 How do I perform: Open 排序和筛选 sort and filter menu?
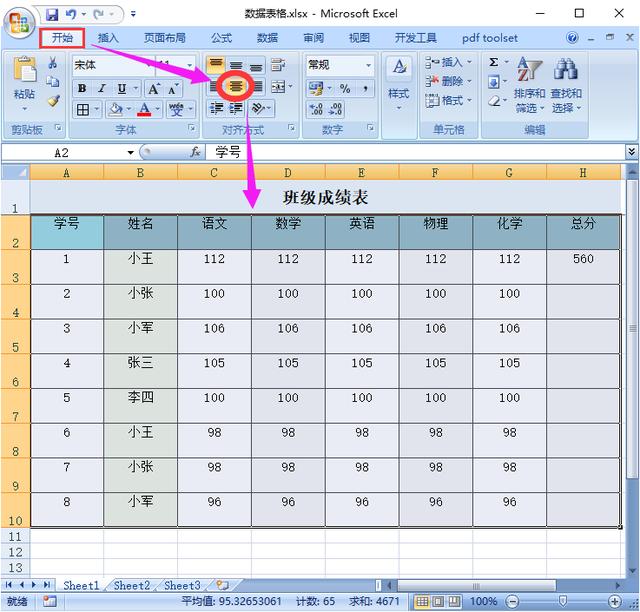(529, 85)
